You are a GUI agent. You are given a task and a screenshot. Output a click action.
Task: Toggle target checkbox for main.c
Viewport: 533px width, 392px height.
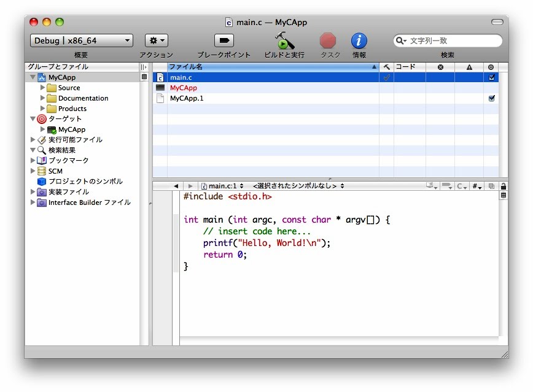click(491, 78)
